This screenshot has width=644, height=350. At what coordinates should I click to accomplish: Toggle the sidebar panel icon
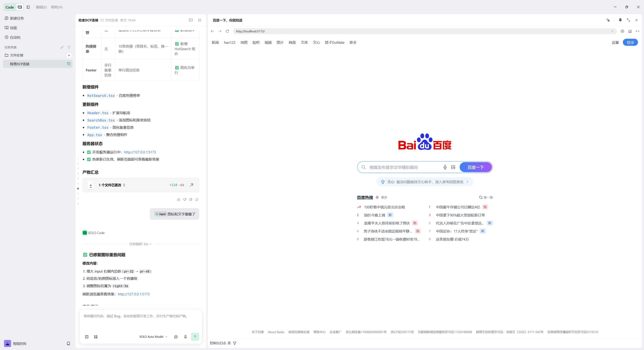point(28,7)
